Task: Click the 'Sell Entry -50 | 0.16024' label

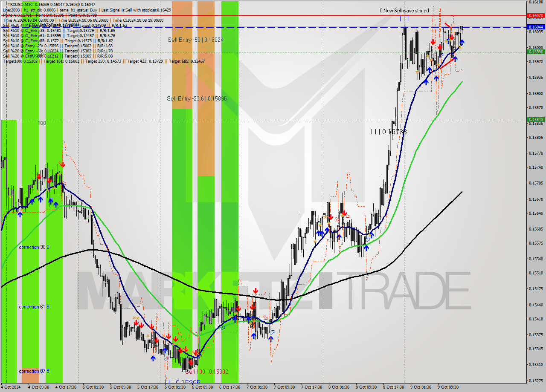Action: pos(195,40)
